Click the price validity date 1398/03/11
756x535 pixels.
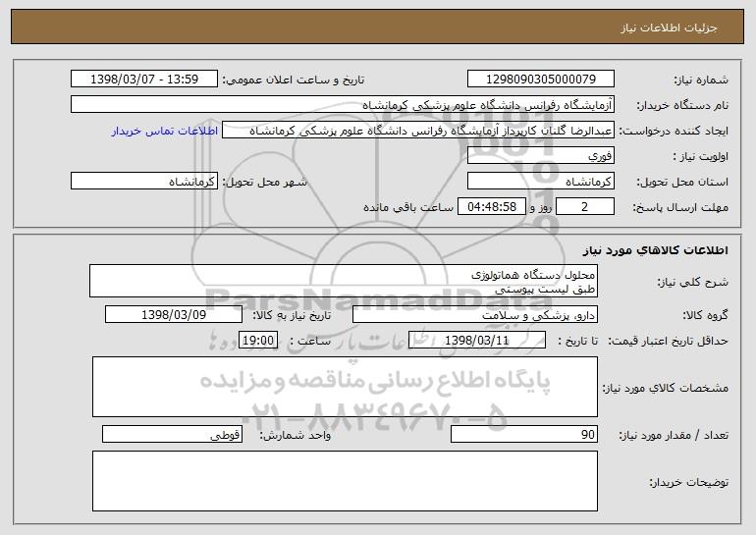(x=477, y=340)
